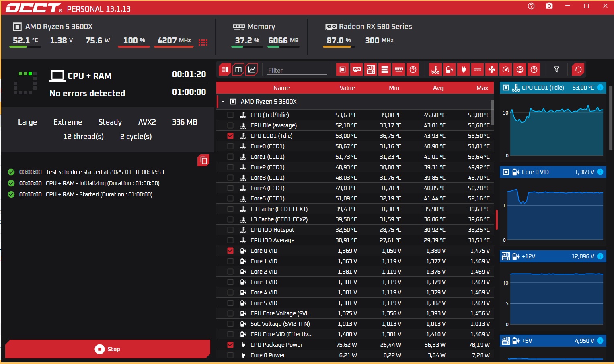
Task: Select the Core3 (CCD1) row
Action: [355, 178]
